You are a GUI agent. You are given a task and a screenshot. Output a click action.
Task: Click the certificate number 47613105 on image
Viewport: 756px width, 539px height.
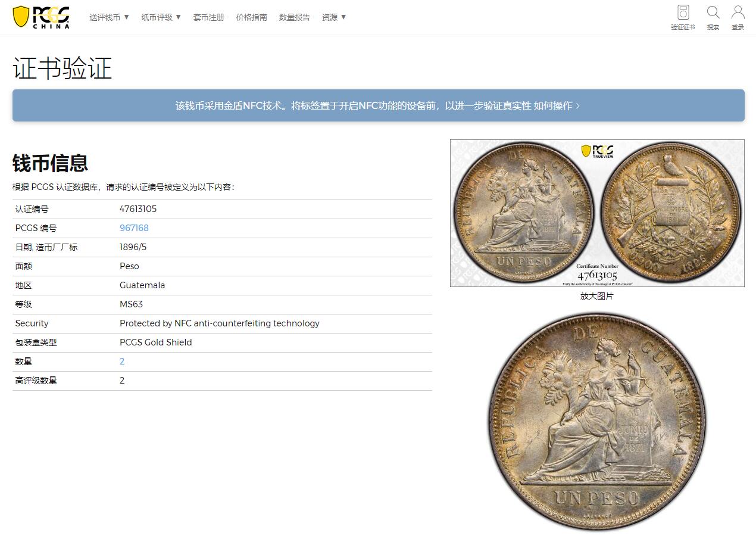597,275
